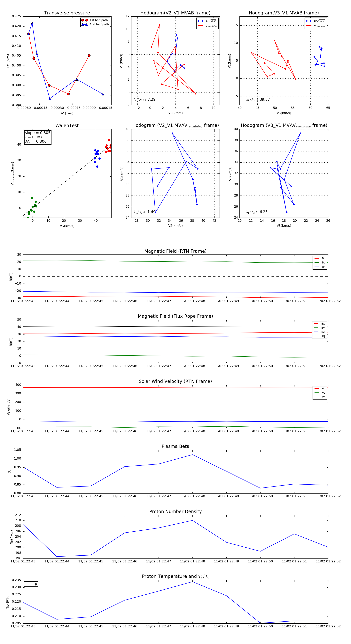351x644 pixels.
Task: Click the Plasma Beta peak at 01:22:48
Action: click(x=192, y=455)
